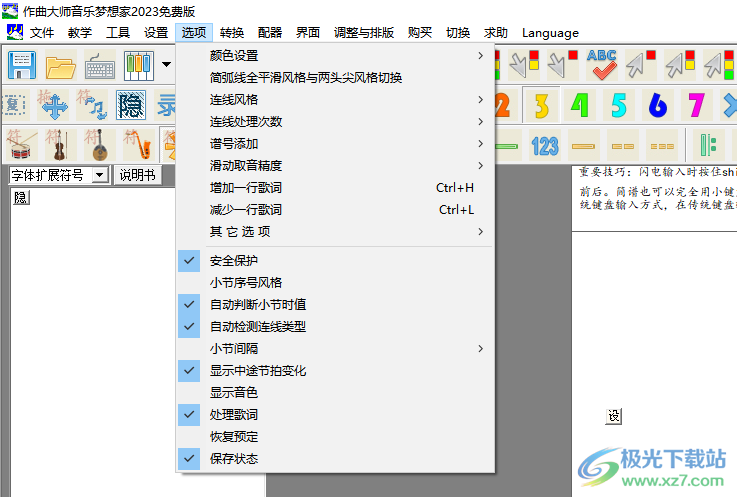Open the 调整与排版 menu
Viewport: 737px width, 497px height.
point(364,33)
